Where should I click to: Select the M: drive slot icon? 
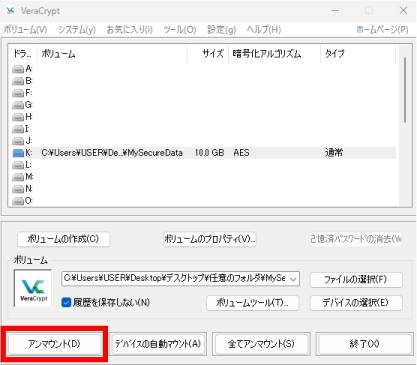pos(18,177)
